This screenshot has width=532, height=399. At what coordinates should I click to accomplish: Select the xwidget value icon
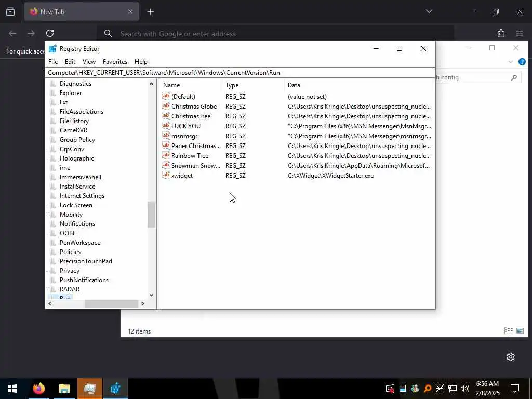[x=166, y=175]
